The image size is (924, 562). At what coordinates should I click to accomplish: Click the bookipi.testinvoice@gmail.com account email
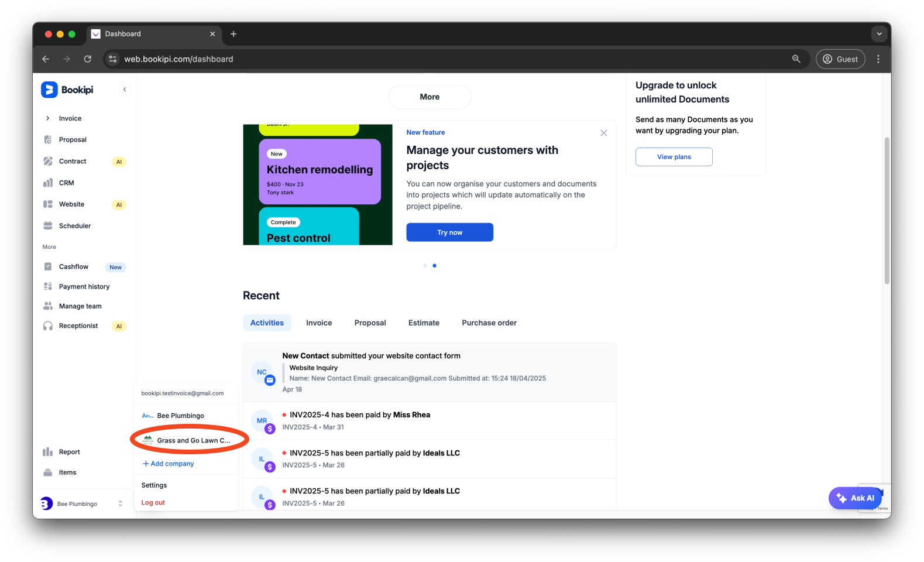[x=183, y=393]
